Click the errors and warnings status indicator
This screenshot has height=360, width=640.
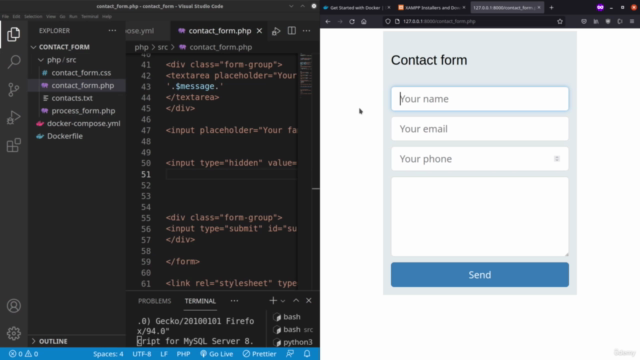[23, 354]
